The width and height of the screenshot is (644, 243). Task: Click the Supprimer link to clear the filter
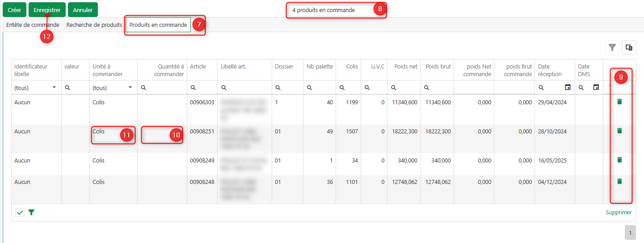[619, 213]
